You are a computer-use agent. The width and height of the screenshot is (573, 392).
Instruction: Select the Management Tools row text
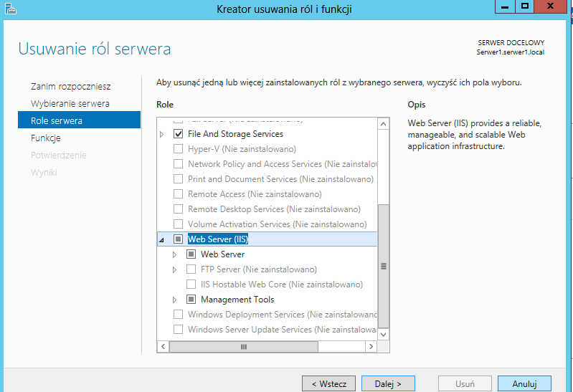(237, 300)
